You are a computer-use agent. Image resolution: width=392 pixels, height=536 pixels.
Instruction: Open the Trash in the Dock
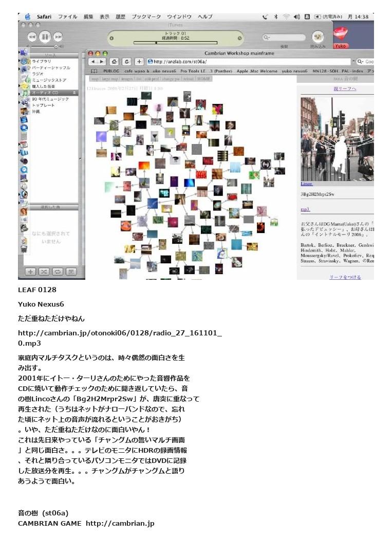(24, 249)
